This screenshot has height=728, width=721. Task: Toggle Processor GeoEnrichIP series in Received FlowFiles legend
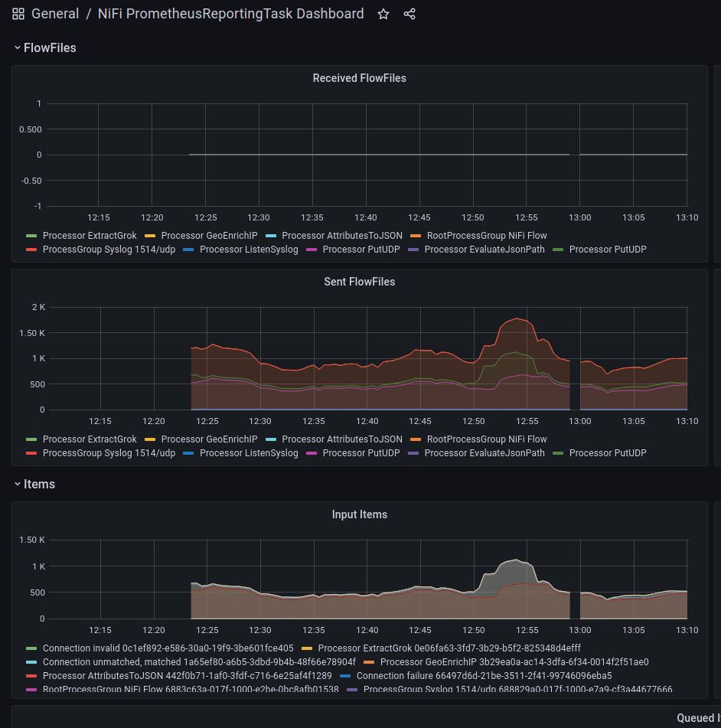[x=209, y=235]
